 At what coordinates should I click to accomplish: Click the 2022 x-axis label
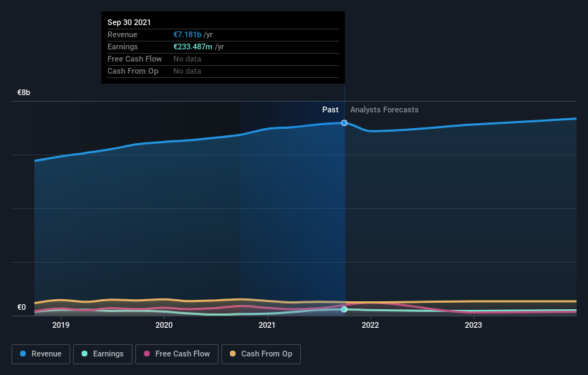370,325
